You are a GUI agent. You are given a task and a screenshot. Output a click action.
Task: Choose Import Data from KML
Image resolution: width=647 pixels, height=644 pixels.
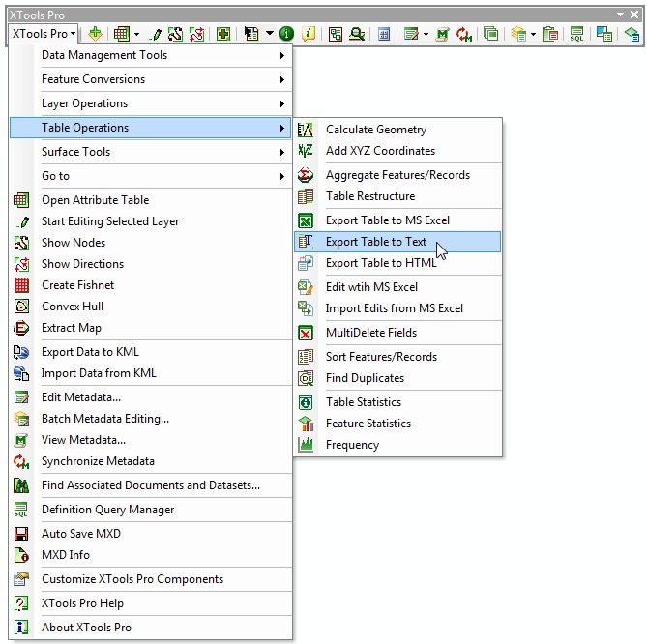(x=151, y=373)
